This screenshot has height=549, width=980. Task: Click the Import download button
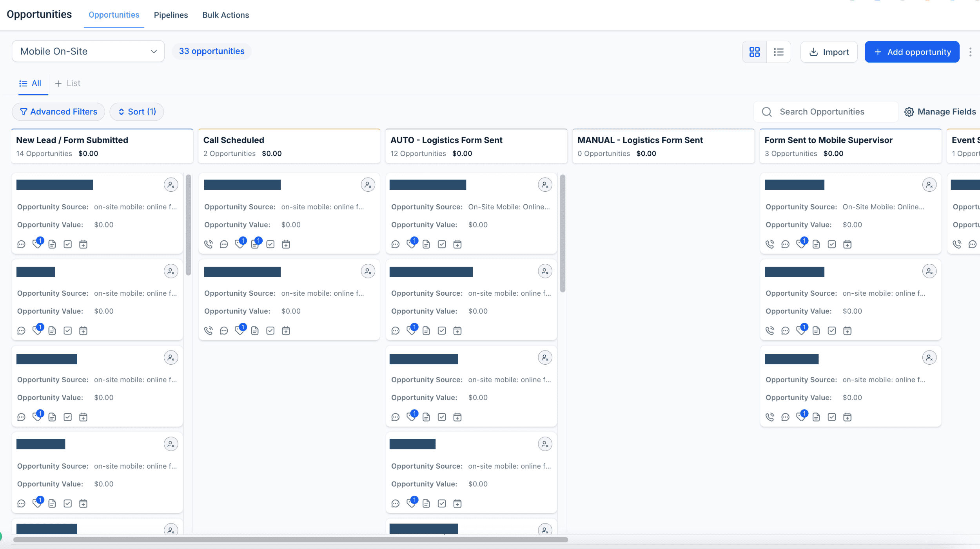(x=829, y=52)
